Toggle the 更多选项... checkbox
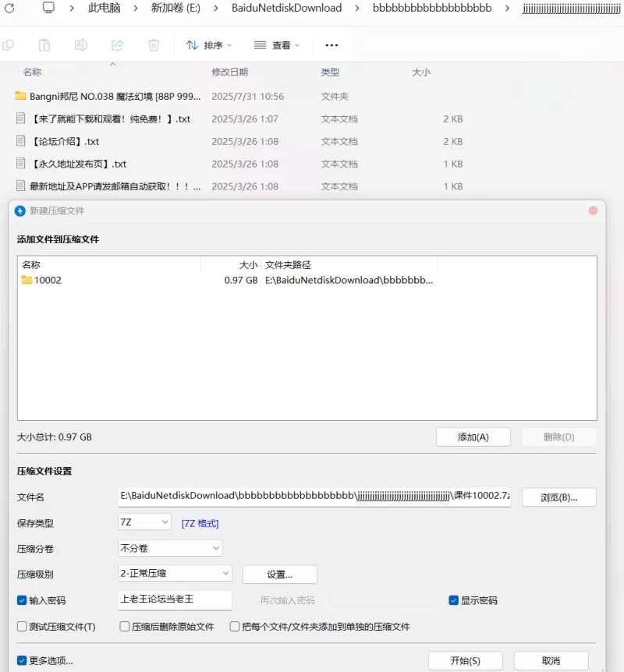The image size is (624, 672). pyautogui.click(x=22, y=660)
